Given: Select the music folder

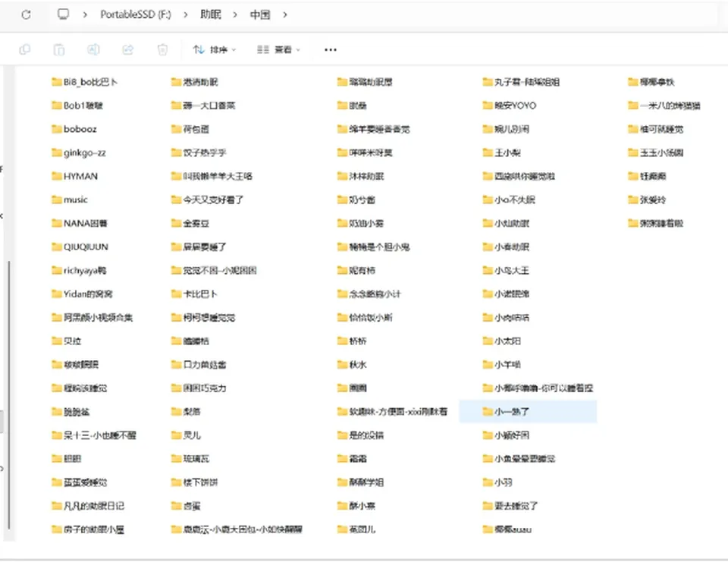Looking at the screenshot, I should click(70, 199).
